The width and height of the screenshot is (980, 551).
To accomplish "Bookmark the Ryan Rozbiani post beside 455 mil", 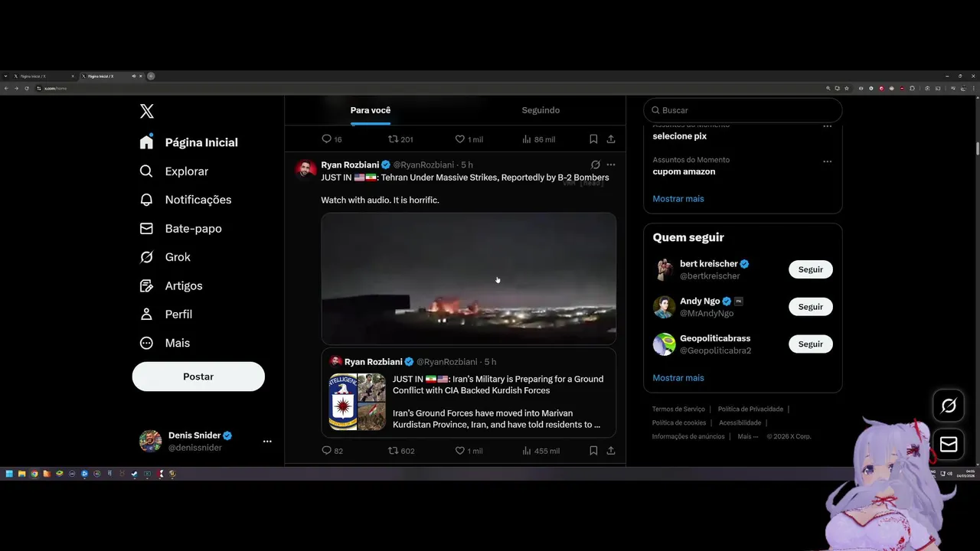I will (x=593, y=451).
